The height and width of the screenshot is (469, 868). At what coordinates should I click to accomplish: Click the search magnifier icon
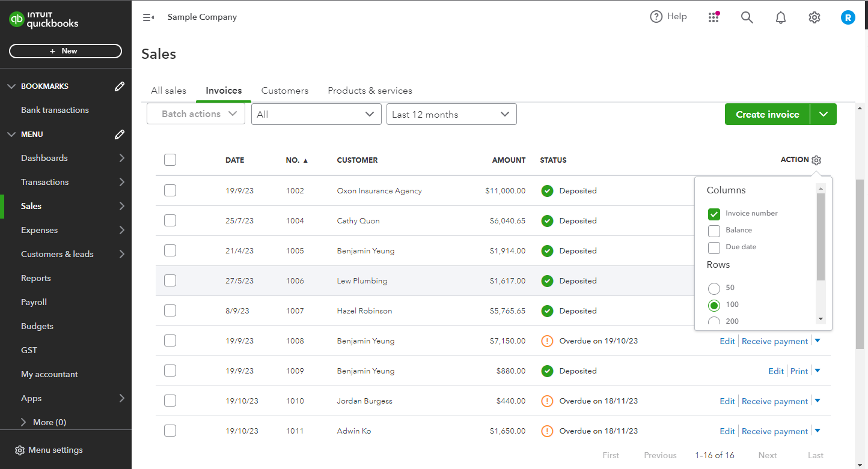coord(747,17)
